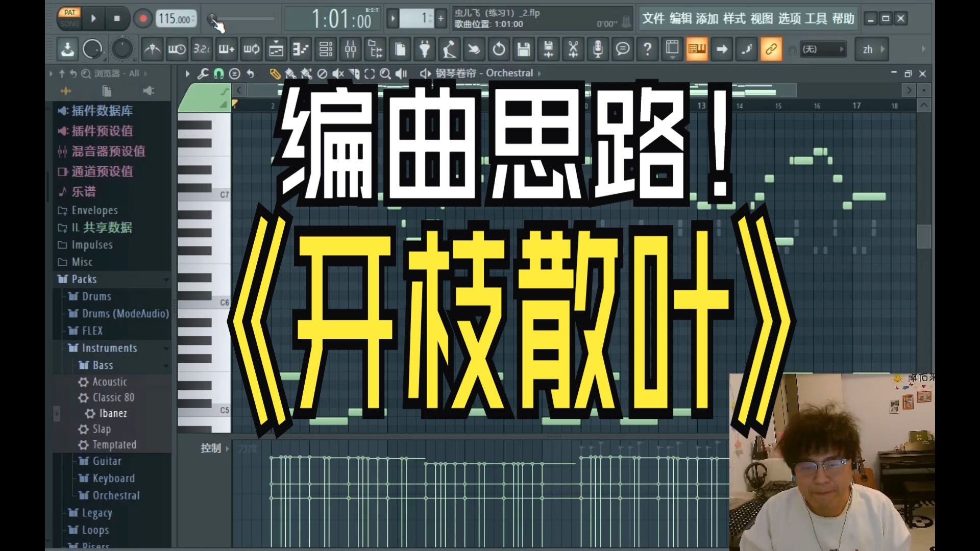Open the 工具 menu

coord(816,19)
